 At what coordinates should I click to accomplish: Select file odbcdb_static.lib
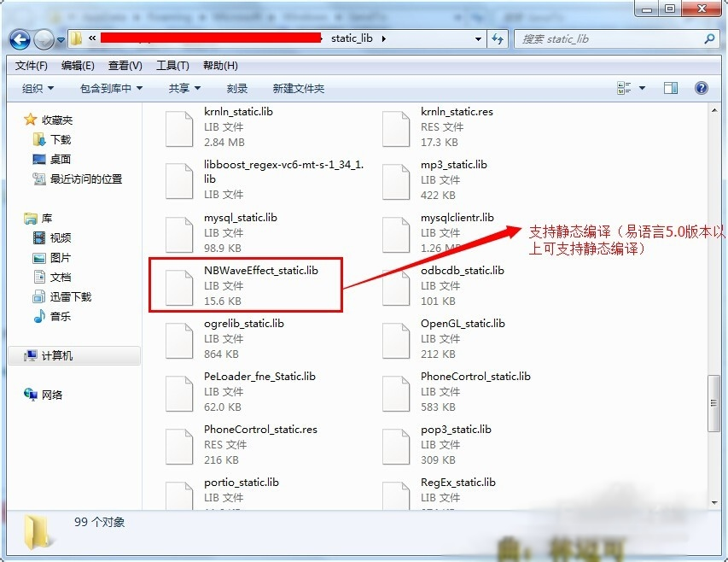(x=462, y=270)
